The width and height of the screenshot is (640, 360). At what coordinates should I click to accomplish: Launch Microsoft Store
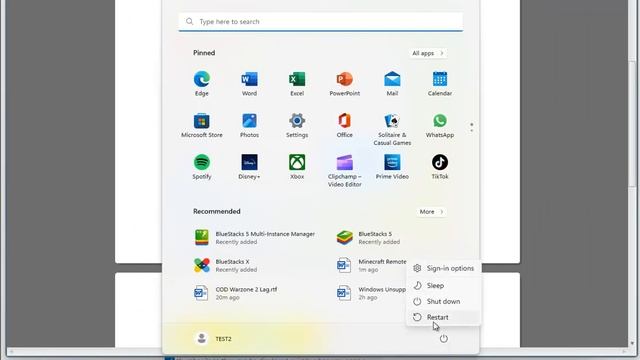pyautogui.click(x=202, y=125)
